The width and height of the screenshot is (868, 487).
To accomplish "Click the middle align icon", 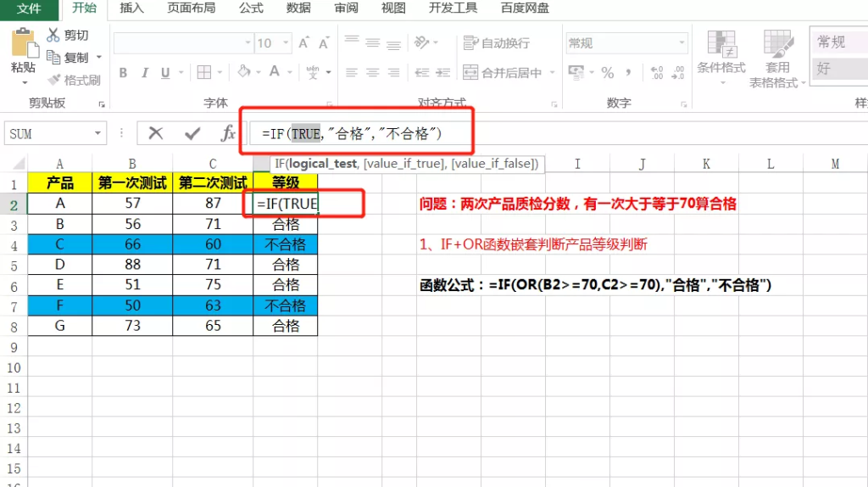I will [x=373, y=42].
